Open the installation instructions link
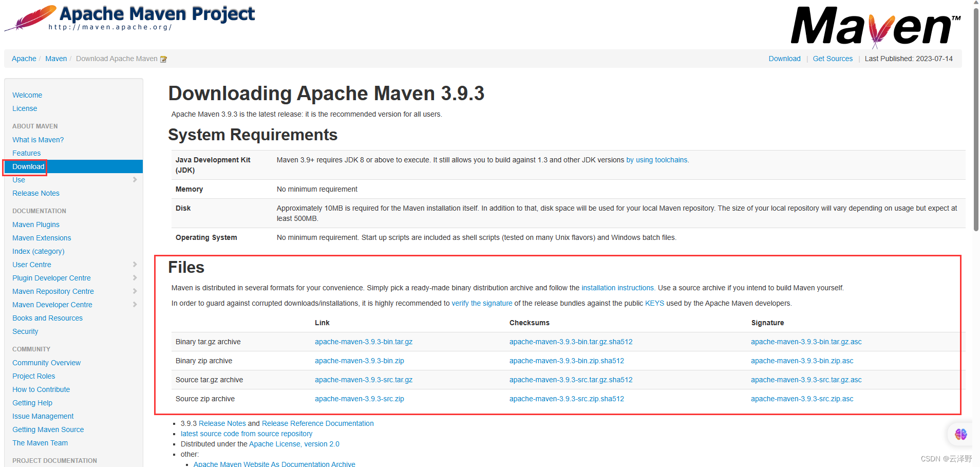This screenshot has width=980, height=467. [x=617, y=288]
